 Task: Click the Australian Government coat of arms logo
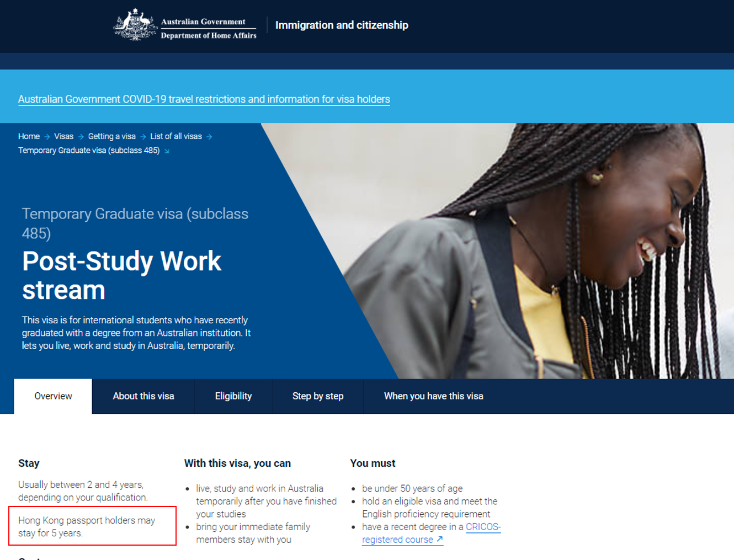(135, 25)
